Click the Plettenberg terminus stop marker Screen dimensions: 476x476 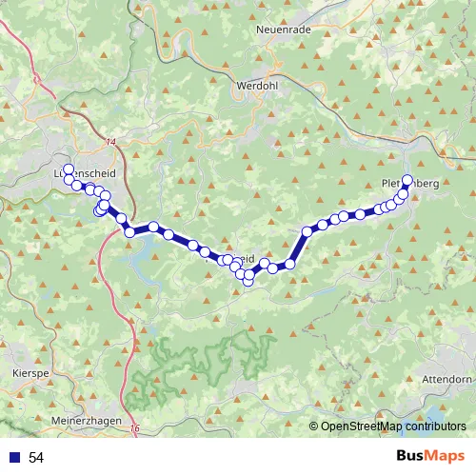[407, 180]
